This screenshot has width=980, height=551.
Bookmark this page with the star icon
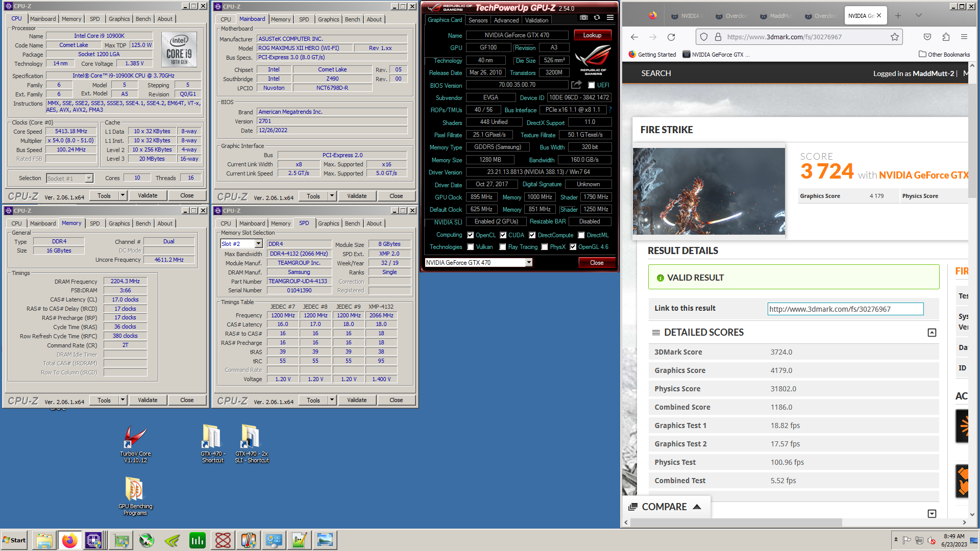(895, 37)
